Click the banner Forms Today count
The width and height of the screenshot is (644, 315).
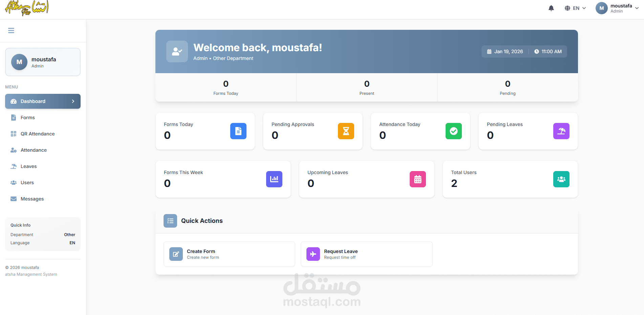(x=226, y=84)
